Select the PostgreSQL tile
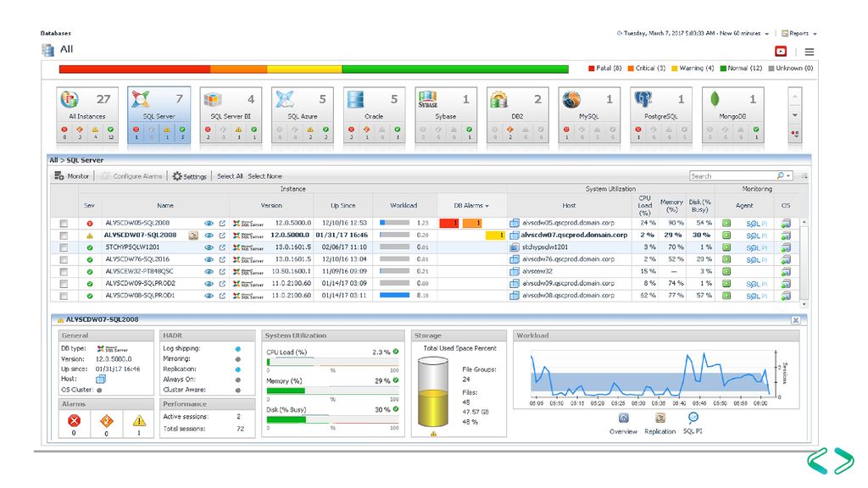The width and height of the screenshot is (868, 488). tap(661, 115)
